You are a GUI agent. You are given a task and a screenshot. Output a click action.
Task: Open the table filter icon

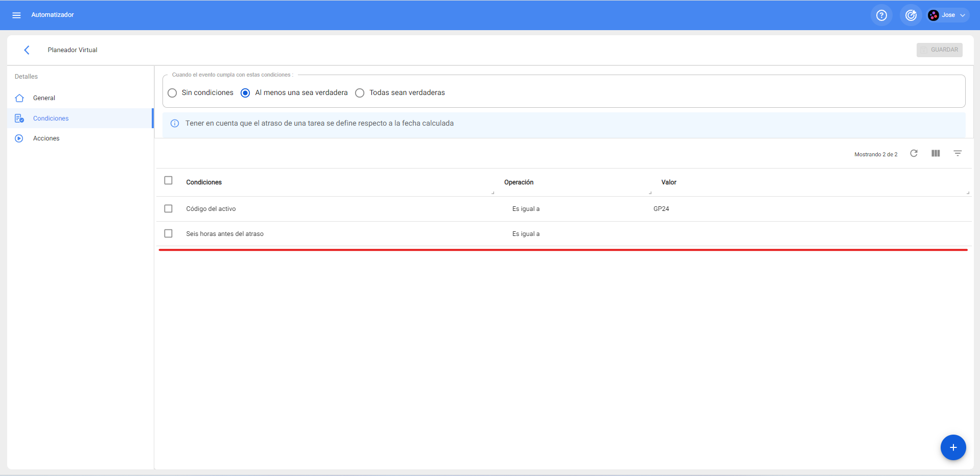(x=958, y=153)
